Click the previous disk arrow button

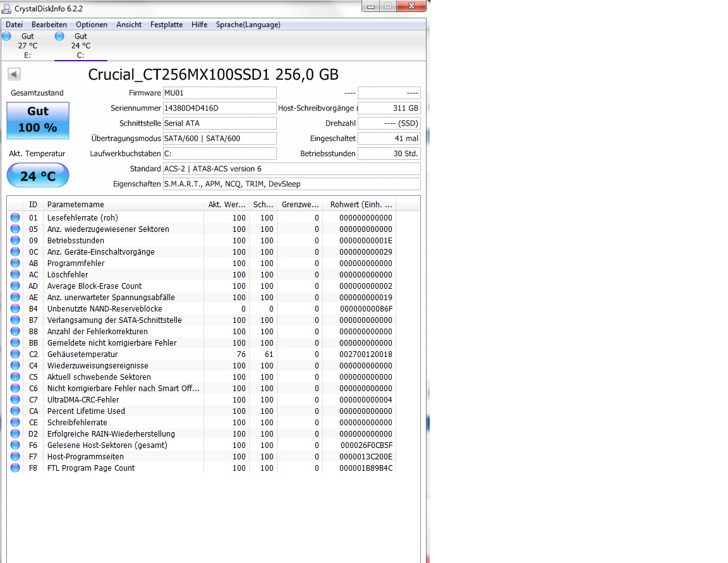14,75
